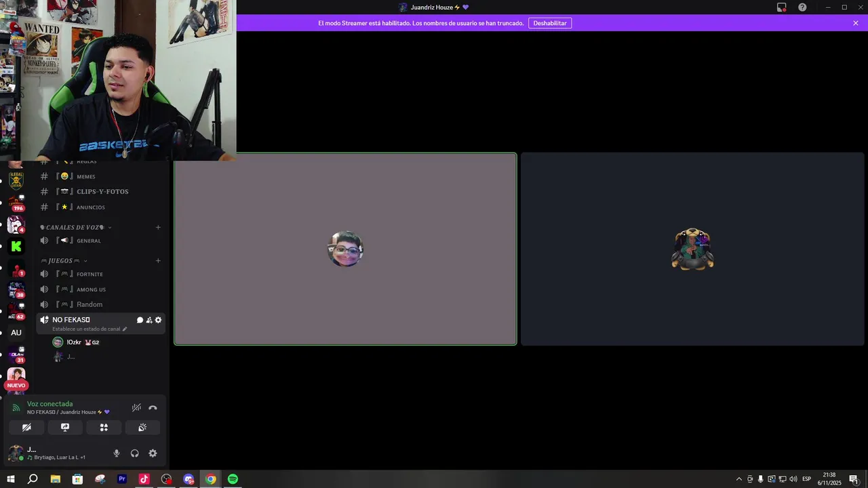Switch to Google Chrome in taskbar
868x488 pixels.
[x=211, y=479]
